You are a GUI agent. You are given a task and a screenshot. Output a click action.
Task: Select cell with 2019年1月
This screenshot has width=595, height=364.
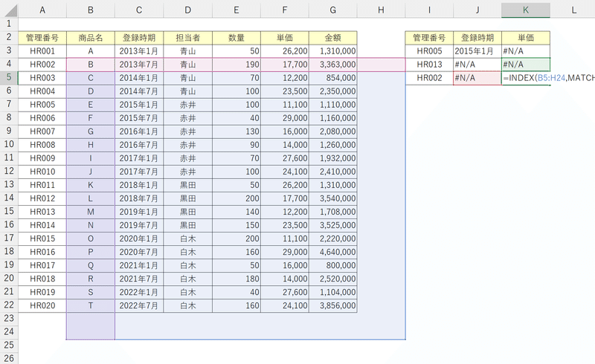coord(139,212)
